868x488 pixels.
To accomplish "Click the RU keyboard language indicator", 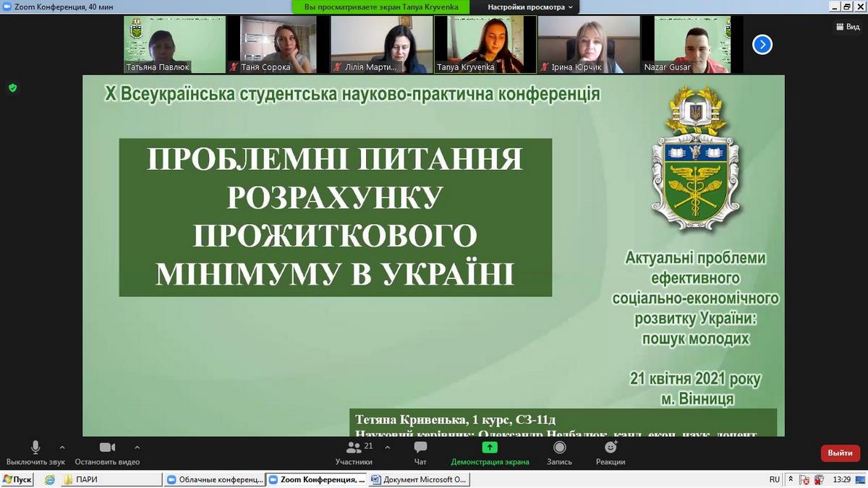I will click(x=775, y=479).
